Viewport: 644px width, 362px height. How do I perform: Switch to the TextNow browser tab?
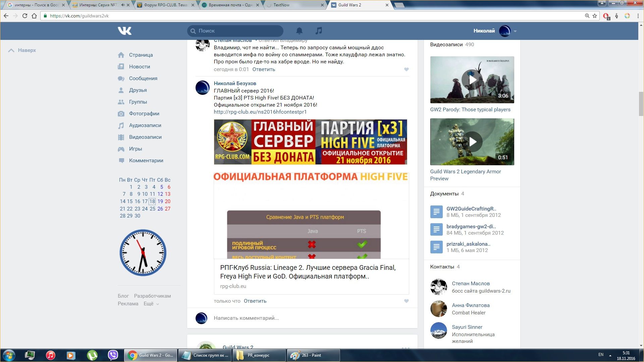coord(281,5)
